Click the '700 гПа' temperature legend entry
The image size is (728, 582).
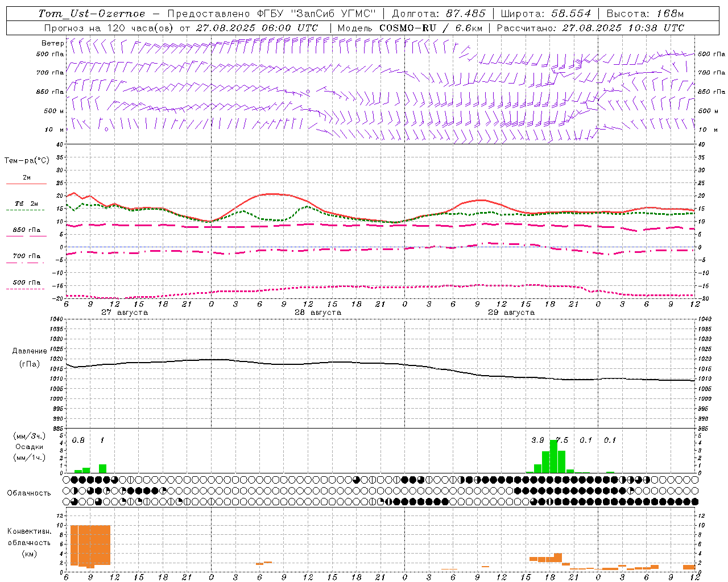27,256
